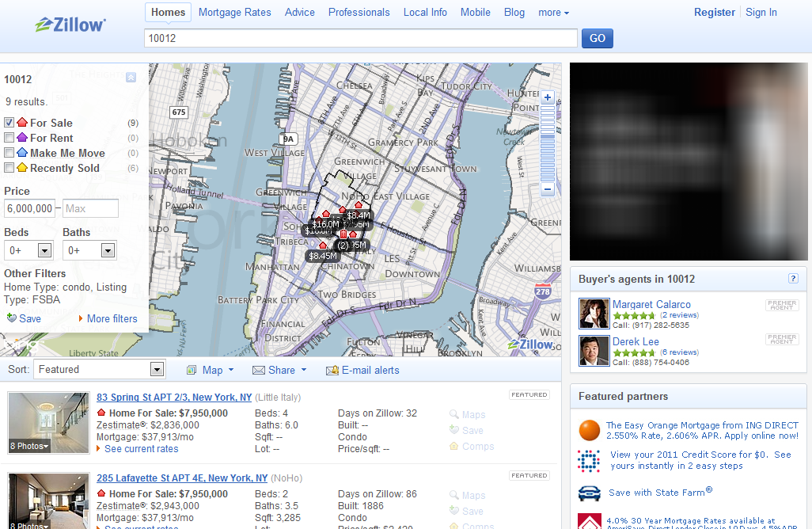Click the map zoom in plus button

click(x=547, y=97)
